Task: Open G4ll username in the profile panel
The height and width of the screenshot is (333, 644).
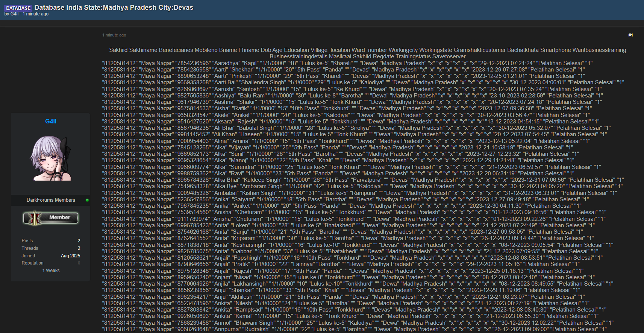Action: tap(51, 121)
